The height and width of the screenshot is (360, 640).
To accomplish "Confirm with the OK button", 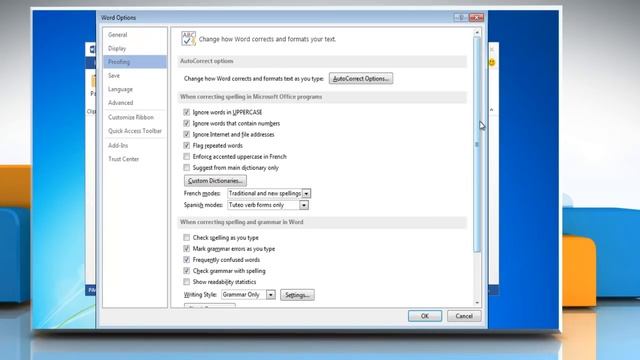I will pyautogui.click(x=424, y=316).
